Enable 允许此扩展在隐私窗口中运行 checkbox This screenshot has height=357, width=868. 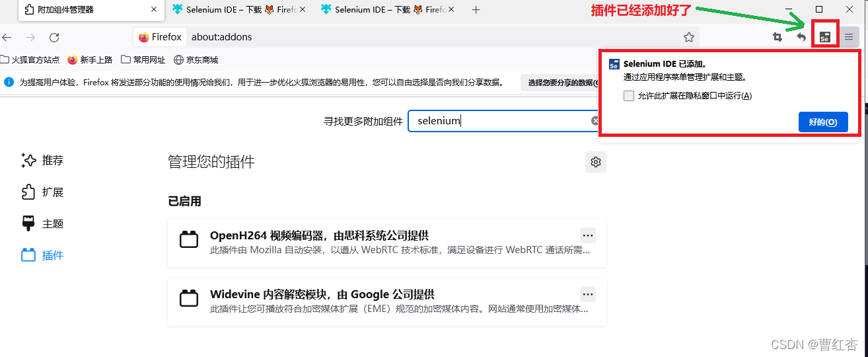629,96
